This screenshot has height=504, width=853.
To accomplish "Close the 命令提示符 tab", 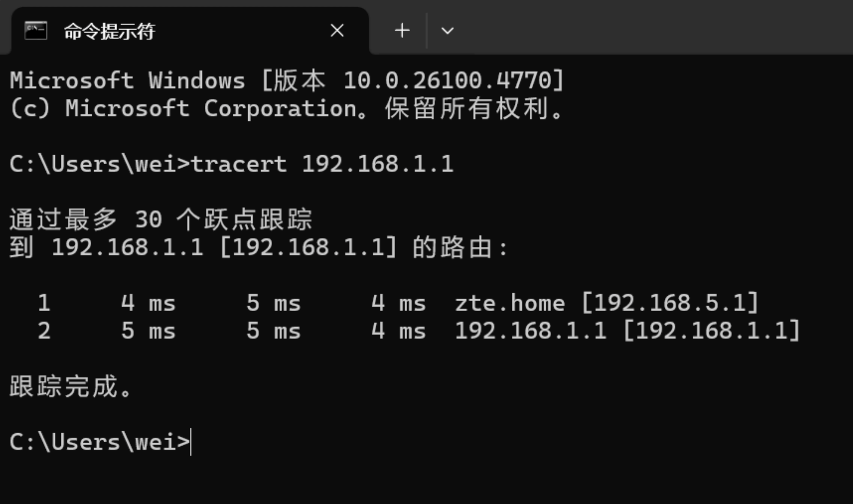I will tap(337, 31).
